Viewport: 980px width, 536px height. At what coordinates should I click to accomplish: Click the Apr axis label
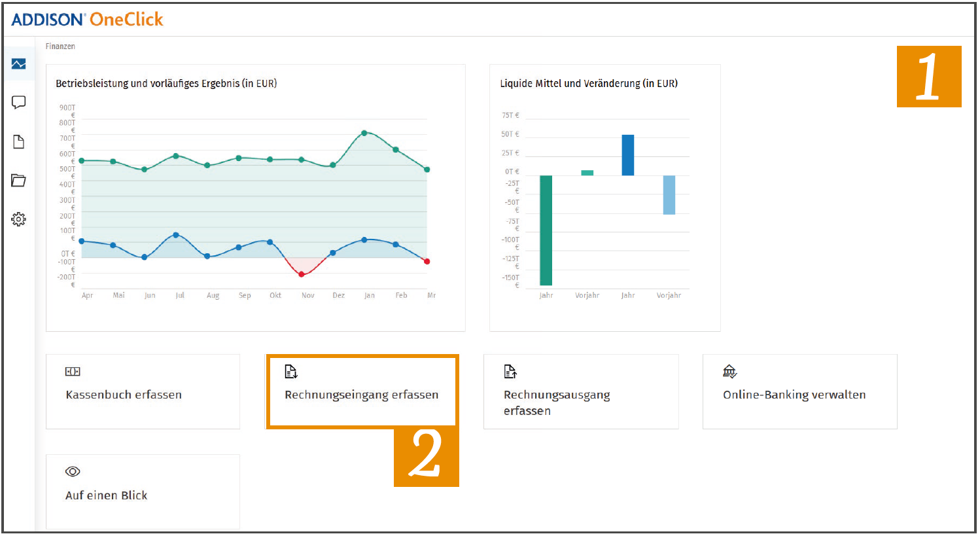pos(87,296)
